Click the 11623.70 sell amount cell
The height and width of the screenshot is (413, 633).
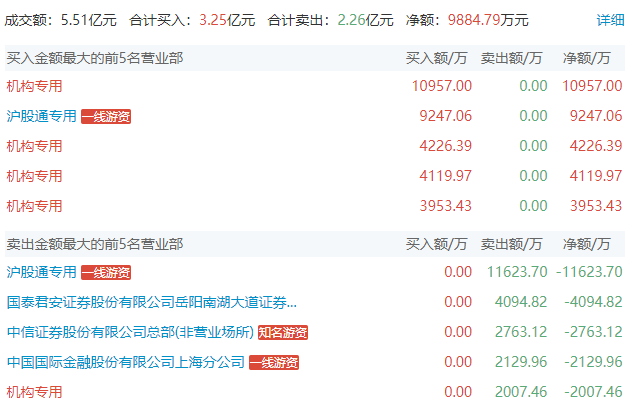(517, 272)
